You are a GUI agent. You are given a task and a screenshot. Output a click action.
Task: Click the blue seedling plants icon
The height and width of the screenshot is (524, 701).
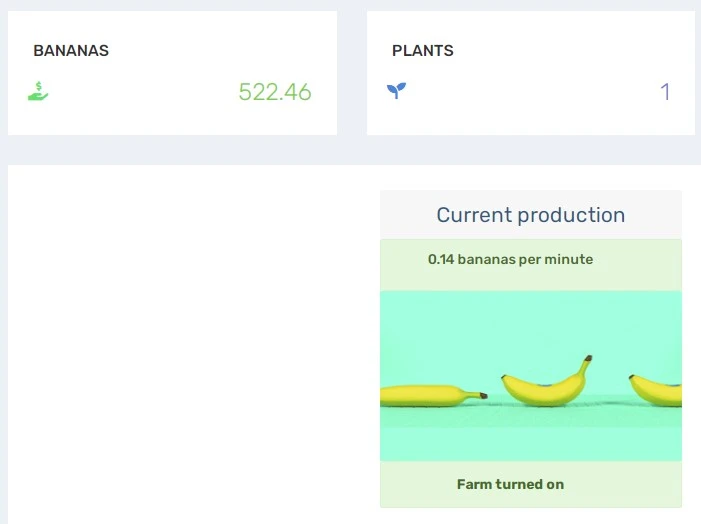(396, 90)
